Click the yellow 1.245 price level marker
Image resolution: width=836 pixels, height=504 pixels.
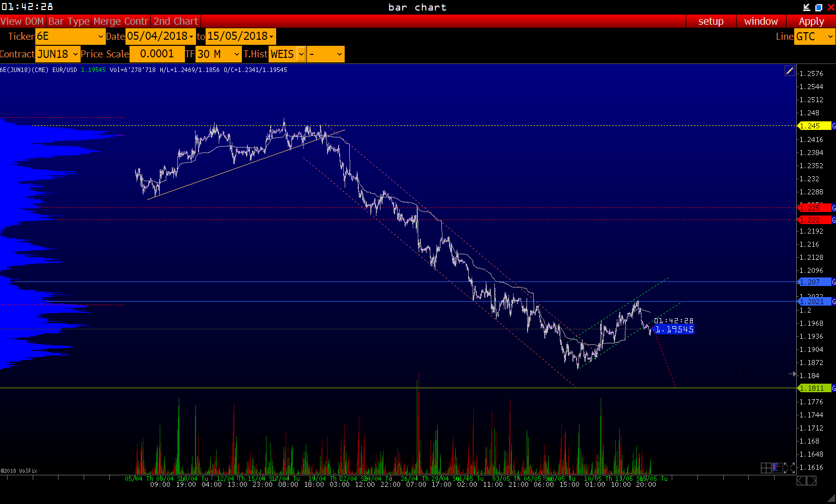(x=814, y=126)
